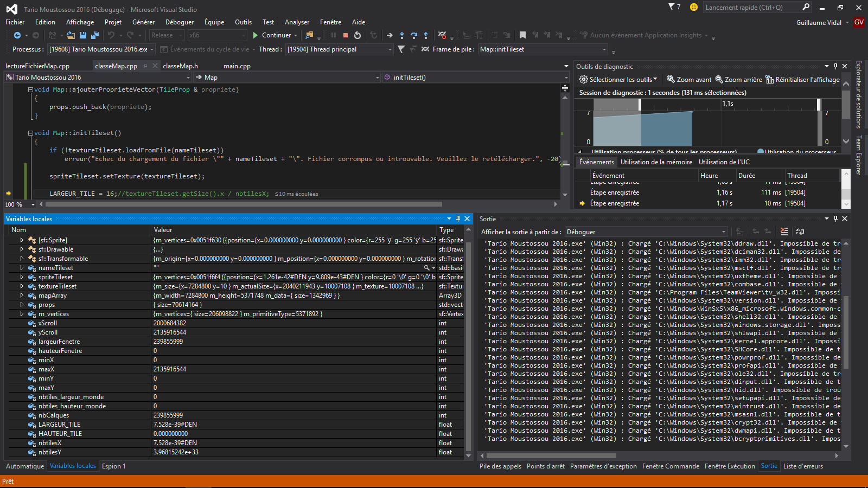This screenshot has height=488, width=868.
Task: Open the initTileset() member dropdown
Action: click(475, 78)
